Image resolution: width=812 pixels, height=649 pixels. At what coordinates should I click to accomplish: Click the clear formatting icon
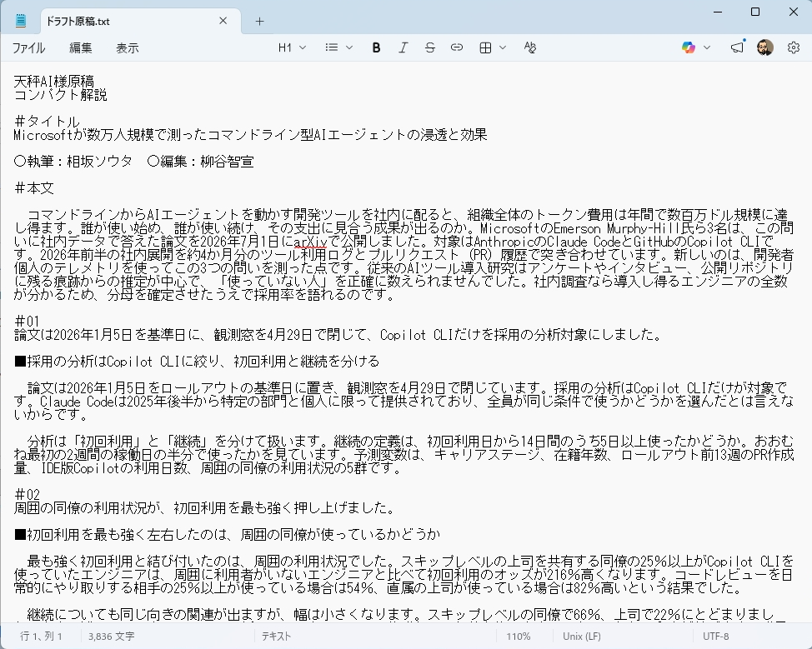click(529, 47)
